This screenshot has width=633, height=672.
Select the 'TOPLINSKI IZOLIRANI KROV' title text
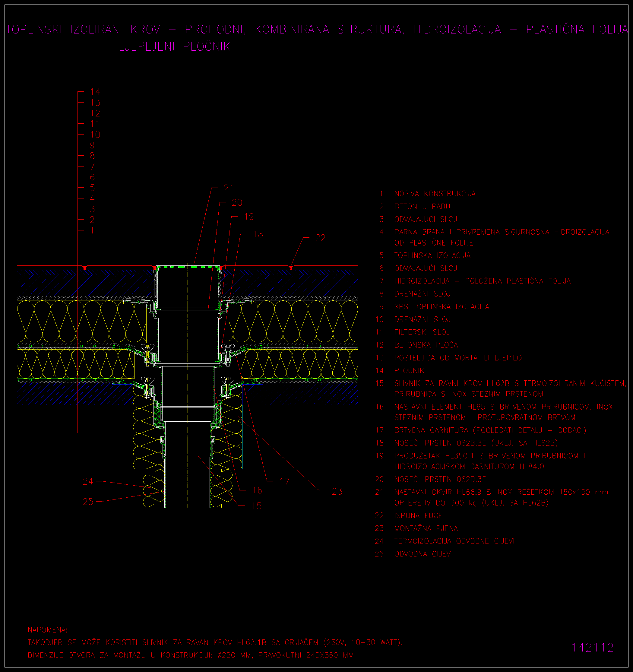[x=83, y=30]
